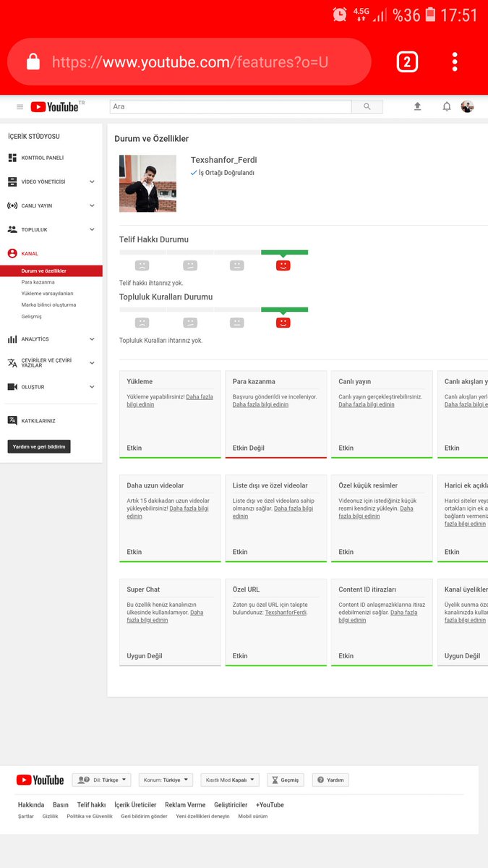The image size is (488, 868).
Task: Tap the browser address bar URL
Action: 190,62
